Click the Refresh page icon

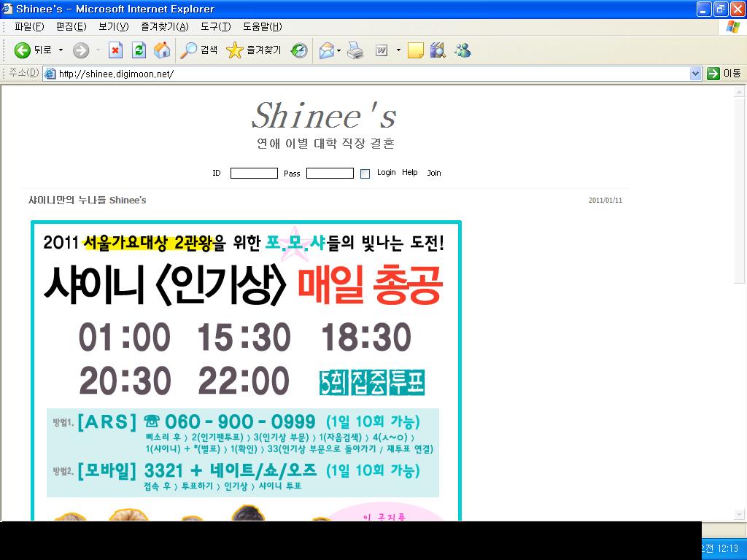click(139, 50)
